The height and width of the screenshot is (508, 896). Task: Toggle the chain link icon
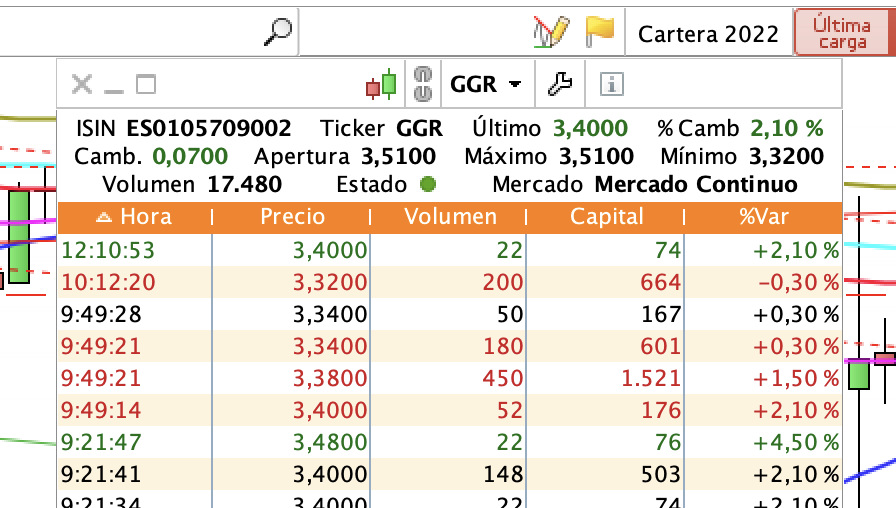point(423,85)
